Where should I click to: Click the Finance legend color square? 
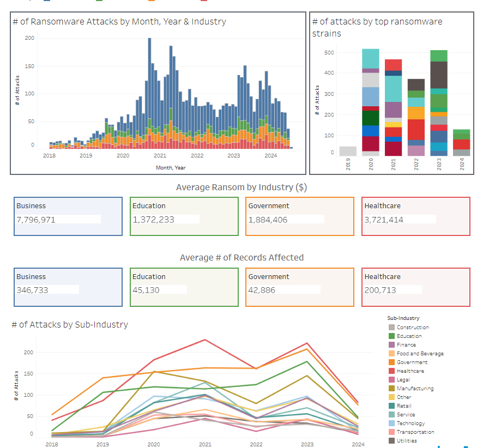click(x=391, y=345)
